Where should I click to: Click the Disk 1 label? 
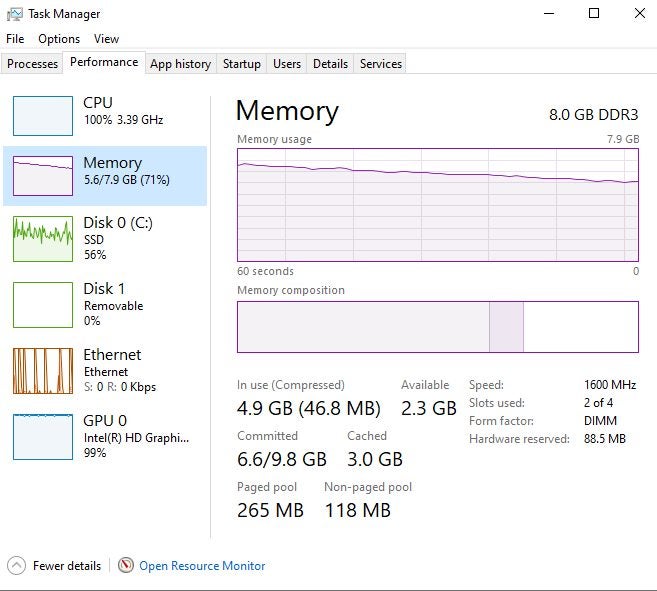(104, 288)
